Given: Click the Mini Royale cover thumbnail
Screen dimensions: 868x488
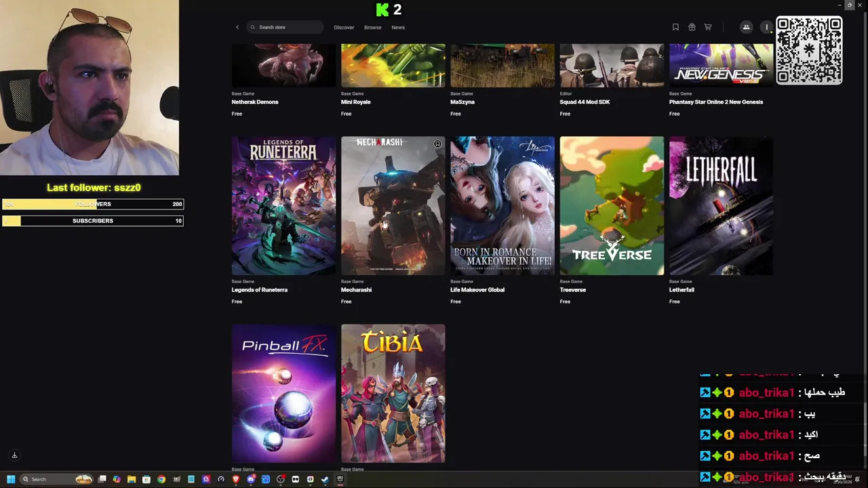Looking at the screenshot, I should click(393, 66).
